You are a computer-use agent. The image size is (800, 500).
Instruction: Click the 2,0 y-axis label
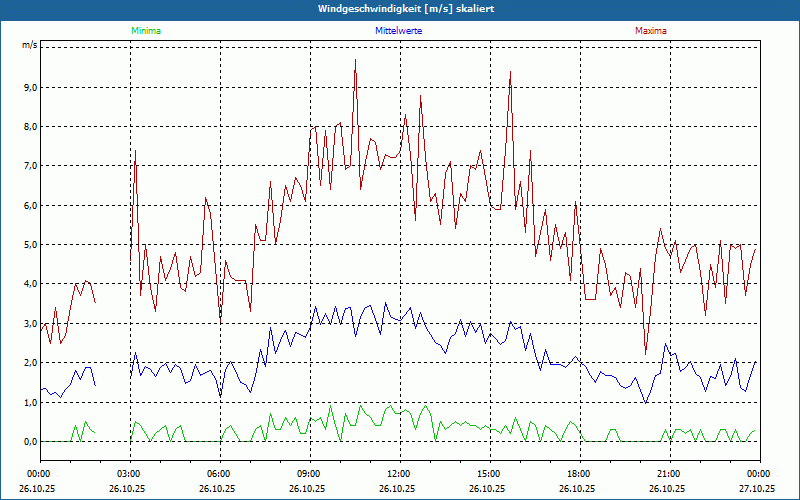pyautogui.click(x=30, y=363)
